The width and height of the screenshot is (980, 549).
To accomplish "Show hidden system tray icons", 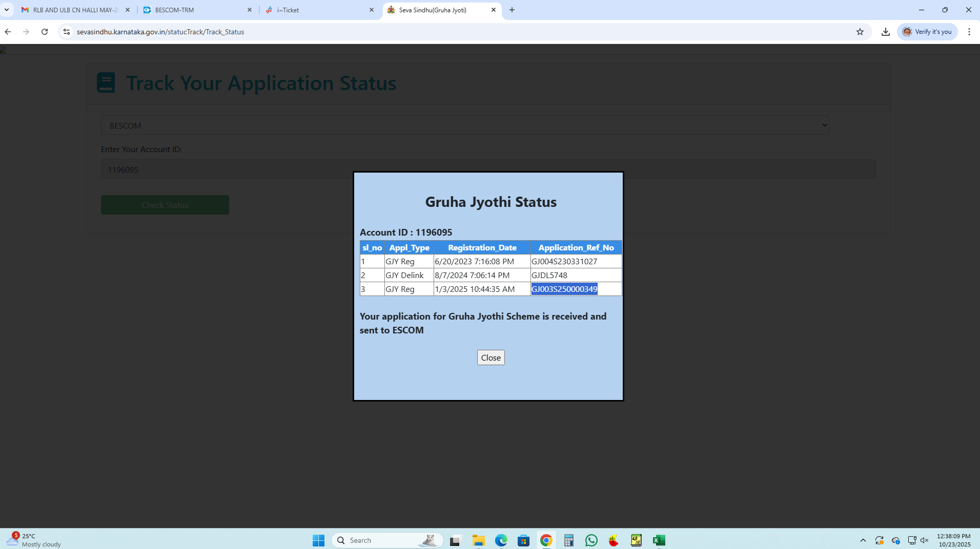I will click(x=863, y=540).
